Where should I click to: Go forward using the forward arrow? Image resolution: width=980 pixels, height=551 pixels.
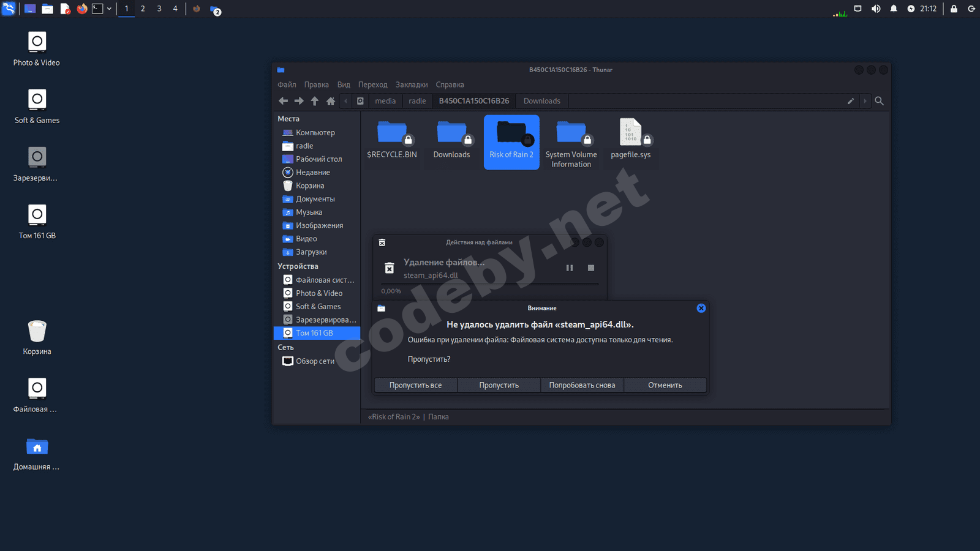pyautogui.click(x=299, y=101)
